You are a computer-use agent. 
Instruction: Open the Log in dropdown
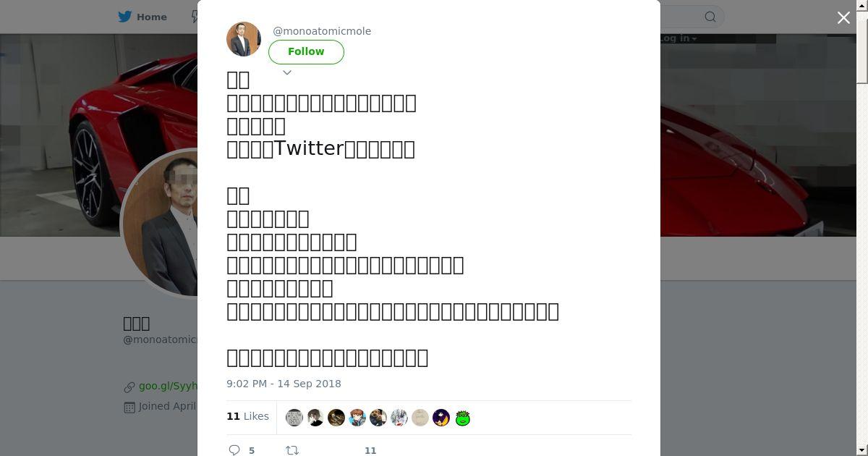pyautogui.click(x=678, y=38)
